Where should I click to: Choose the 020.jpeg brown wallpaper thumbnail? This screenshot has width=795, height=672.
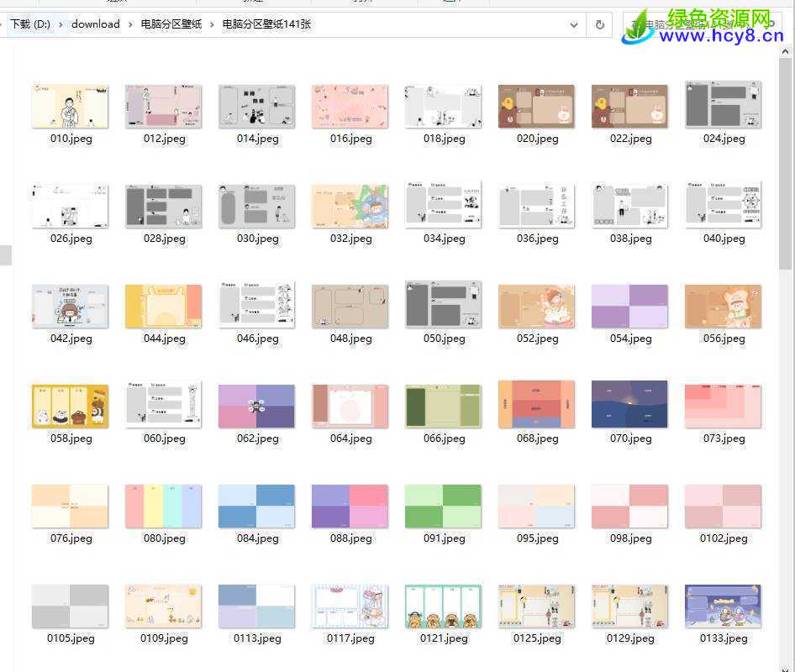tap(536, 106)
